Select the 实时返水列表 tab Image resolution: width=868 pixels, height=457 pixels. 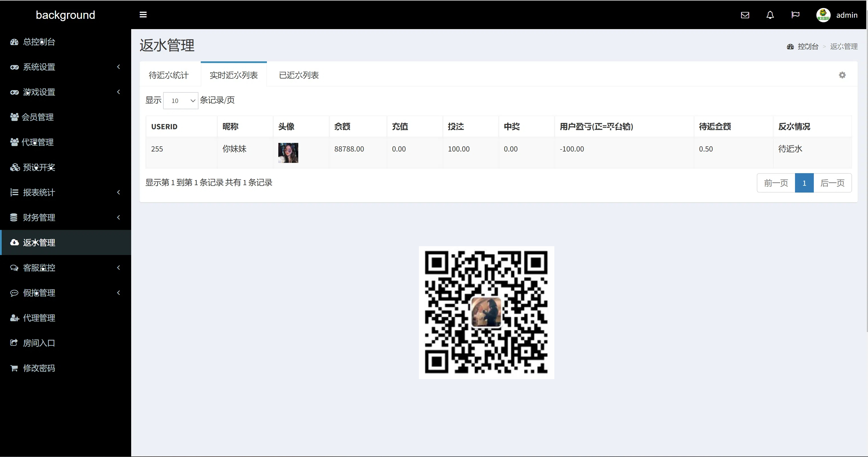[234, 75]
